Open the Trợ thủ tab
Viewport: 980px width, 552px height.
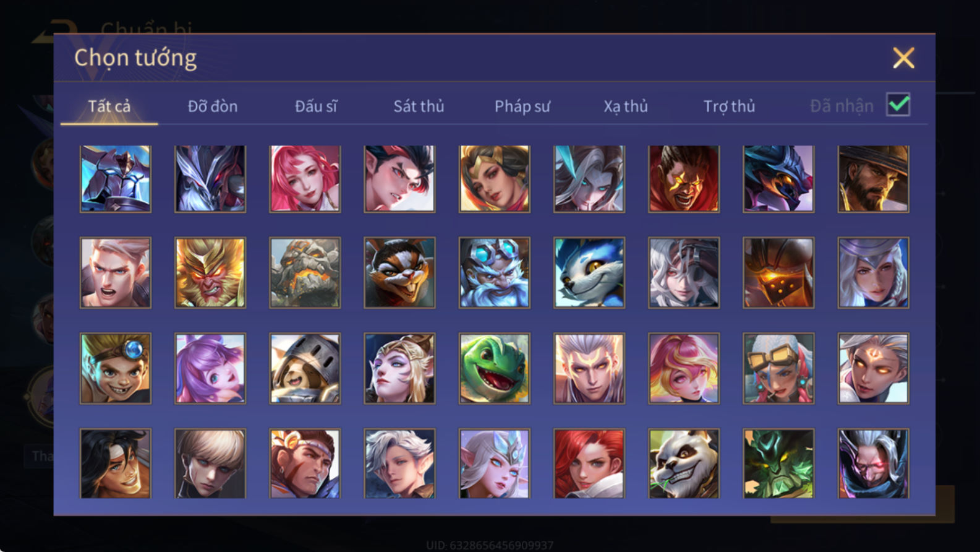coord(729,106)
